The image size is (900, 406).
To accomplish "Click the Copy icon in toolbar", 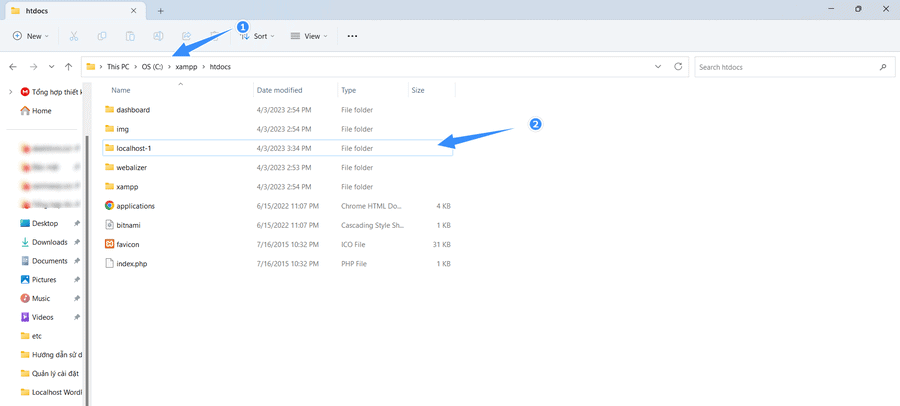I will click(x=102, y=36).
